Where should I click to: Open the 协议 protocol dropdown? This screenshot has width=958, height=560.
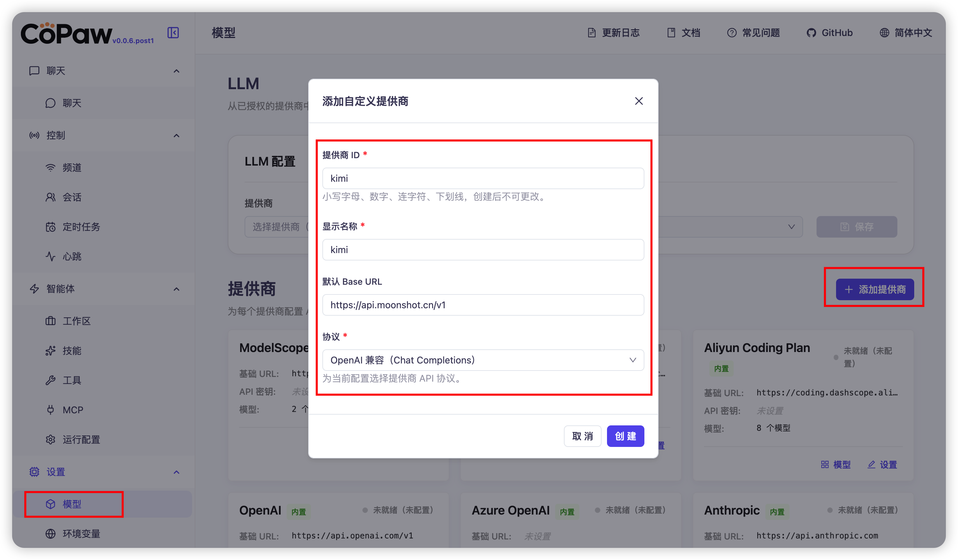coord(483,360)
